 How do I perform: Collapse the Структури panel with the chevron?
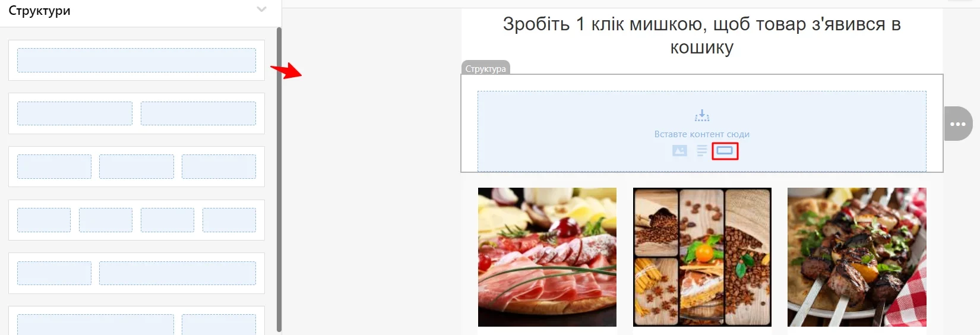click(261, 10)
